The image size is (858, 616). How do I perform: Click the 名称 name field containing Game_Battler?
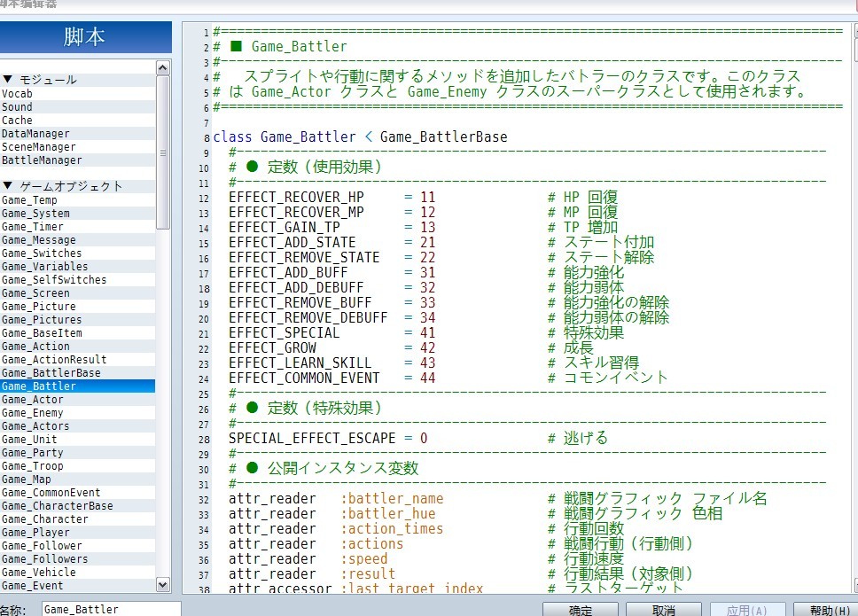pos(111,609)
